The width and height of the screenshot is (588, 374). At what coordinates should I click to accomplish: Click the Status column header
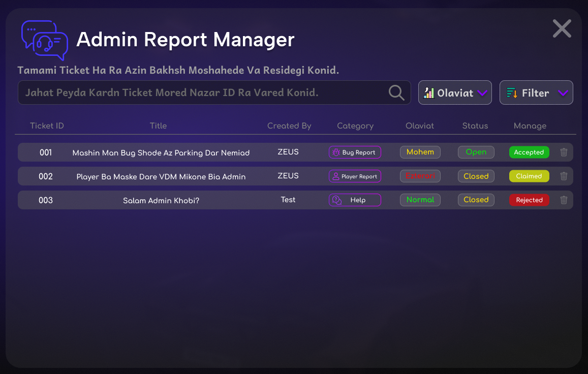[475, 126]
